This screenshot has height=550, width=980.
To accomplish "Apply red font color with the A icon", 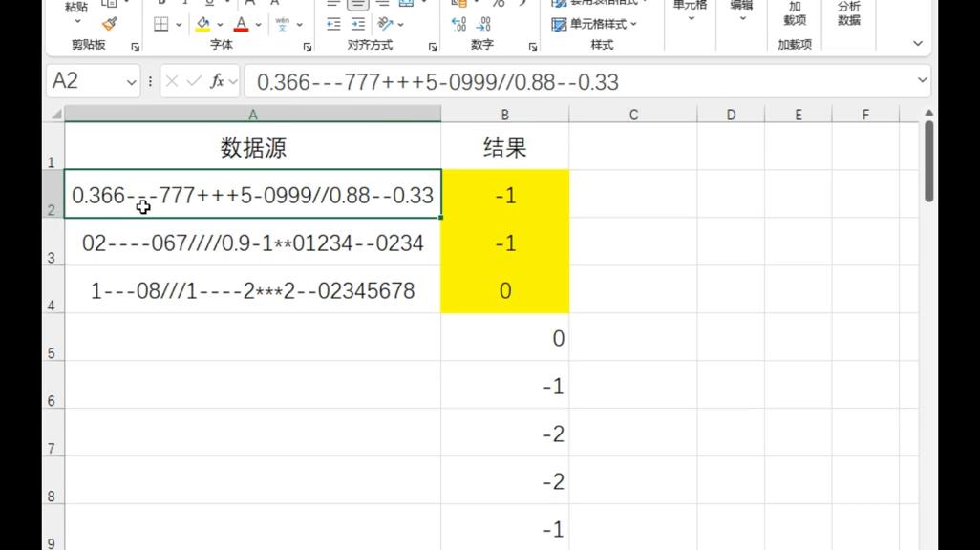I will point(241,23).
